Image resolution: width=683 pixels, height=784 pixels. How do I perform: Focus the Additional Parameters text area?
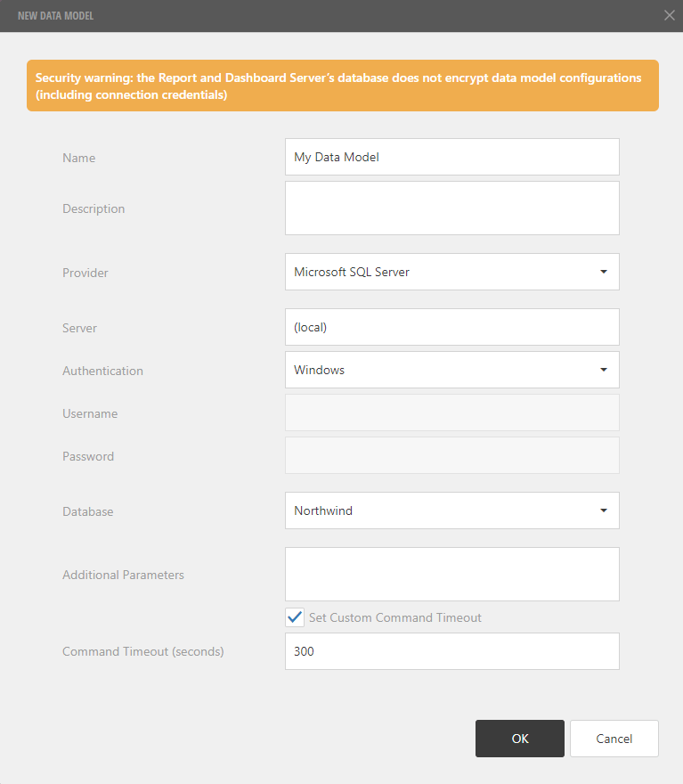[x=451, y=574]
